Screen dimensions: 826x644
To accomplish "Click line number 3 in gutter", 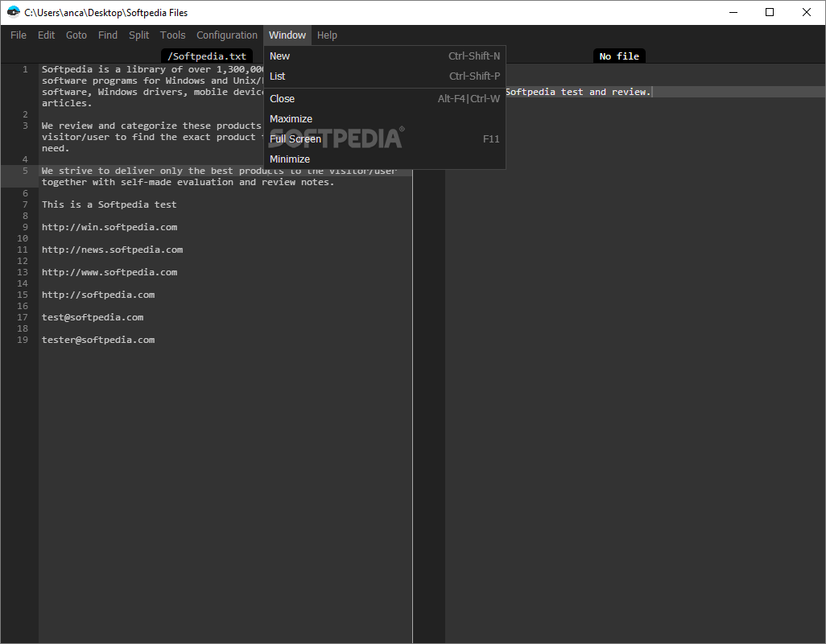I will pos(25,126).
